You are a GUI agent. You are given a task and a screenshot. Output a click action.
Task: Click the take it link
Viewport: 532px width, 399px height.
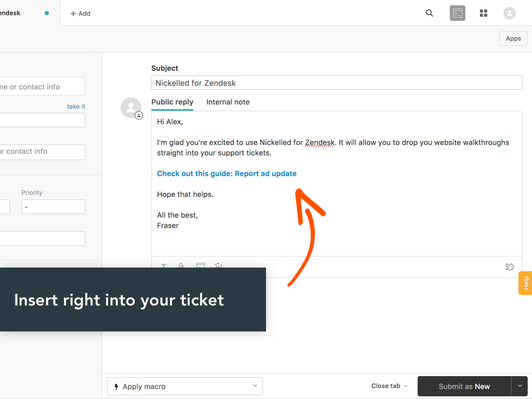pyautogui.click(x=76, y=107)
